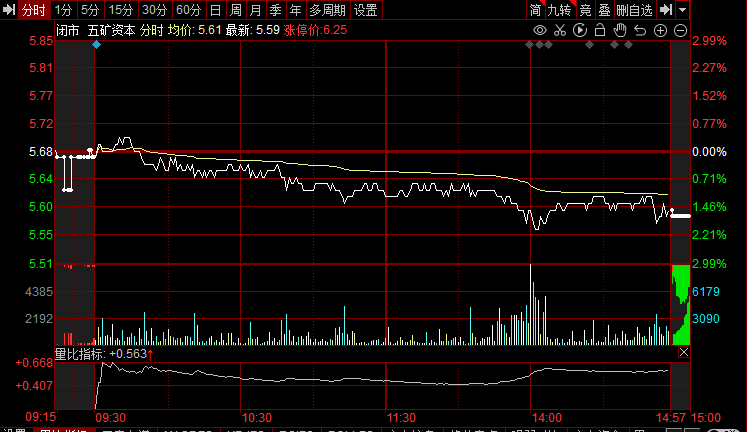This screenshot has width=747, height=432.
Task: Click 删自选 to remove from watchlist
Action: [x=634, y=10]
